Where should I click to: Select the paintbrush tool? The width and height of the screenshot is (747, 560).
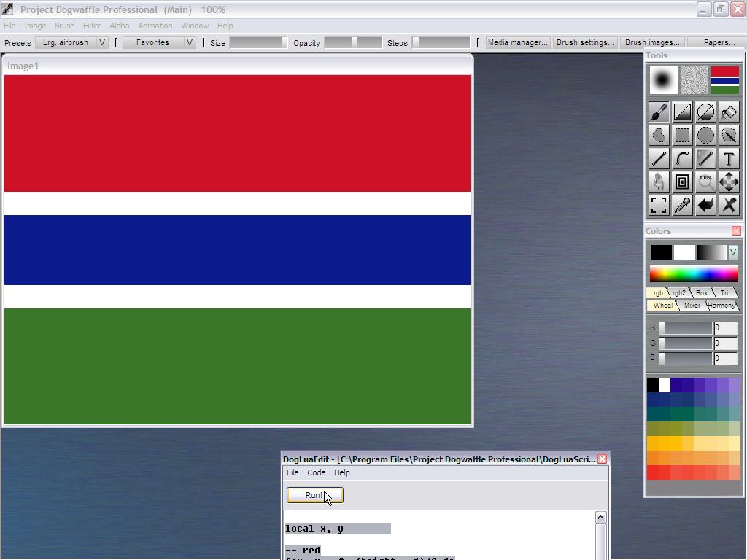tap(659, 112)
